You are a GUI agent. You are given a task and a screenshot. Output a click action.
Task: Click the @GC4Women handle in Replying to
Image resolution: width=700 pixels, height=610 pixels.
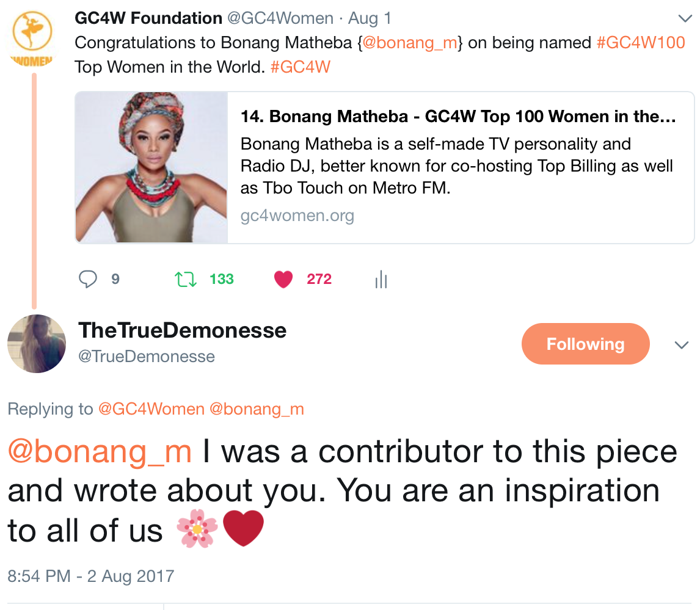tap(151, 409)
